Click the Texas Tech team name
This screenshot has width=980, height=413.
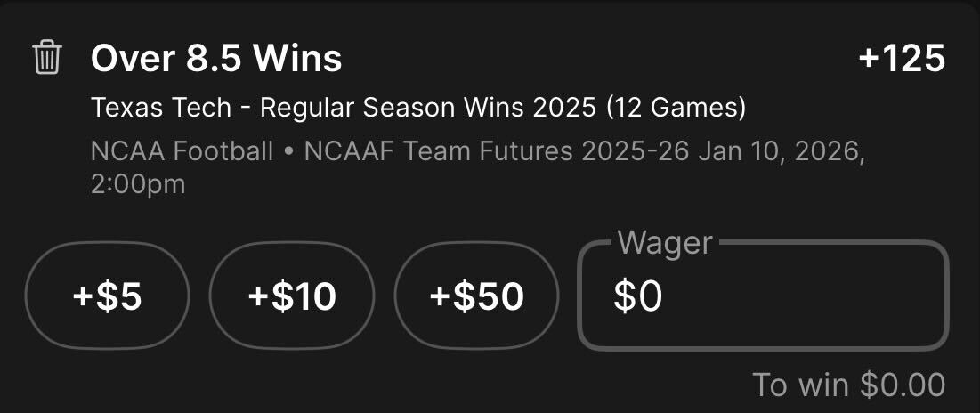pos(160,108)
